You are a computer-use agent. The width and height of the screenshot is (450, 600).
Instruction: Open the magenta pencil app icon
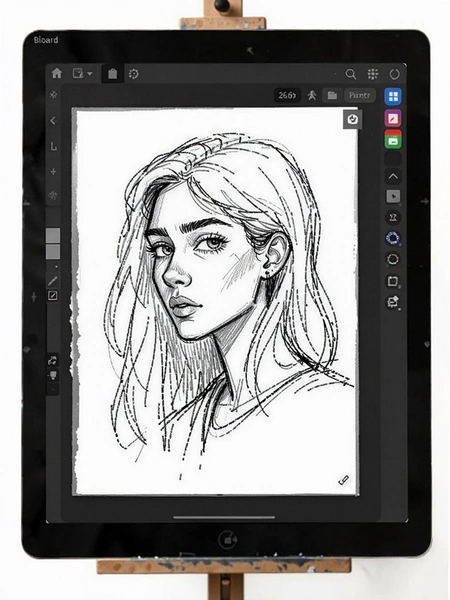coord(393,118)
